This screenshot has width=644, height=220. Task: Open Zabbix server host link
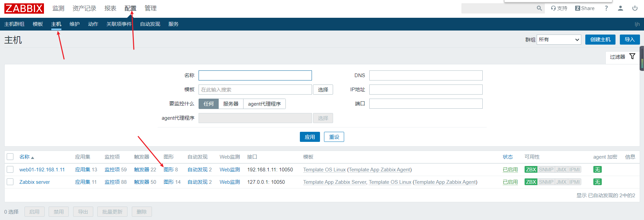pos(35,182)
